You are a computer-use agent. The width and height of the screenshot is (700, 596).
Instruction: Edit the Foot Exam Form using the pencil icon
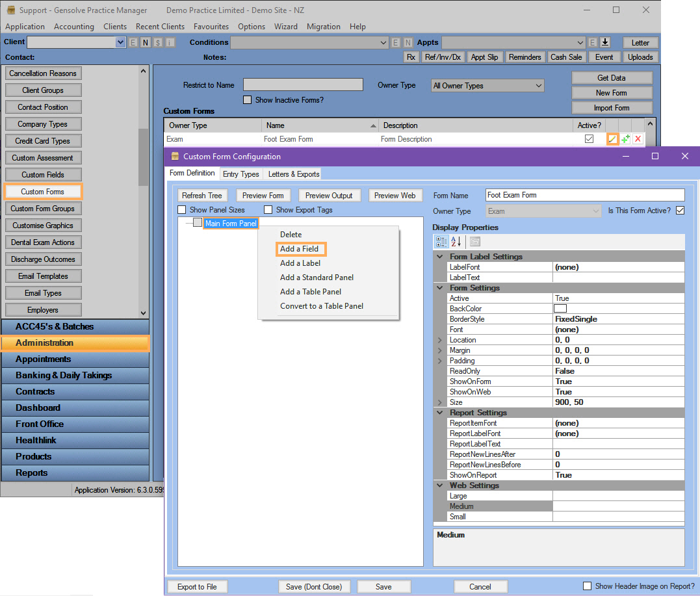[612, 138]
